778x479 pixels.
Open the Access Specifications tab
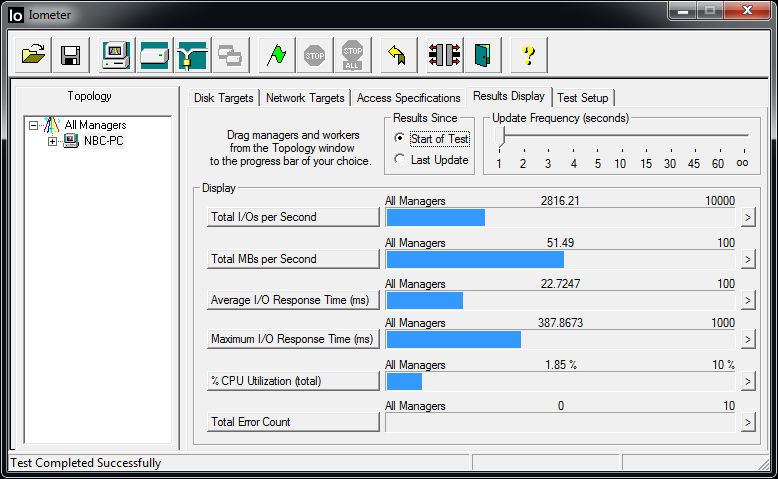click(408, 98)
